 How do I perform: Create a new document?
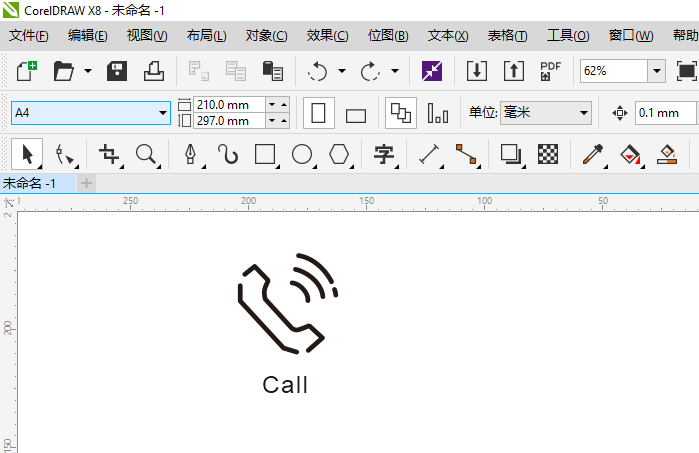coord(27,71)
